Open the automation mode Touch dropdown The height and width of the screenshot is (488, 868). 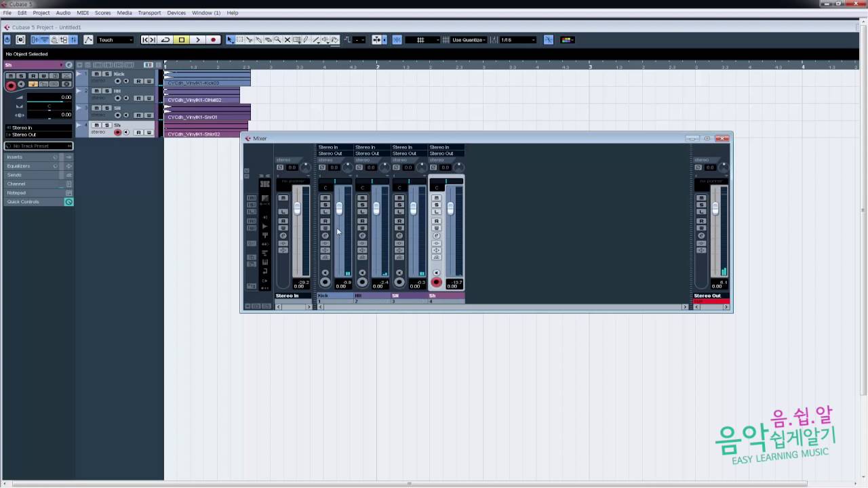point(115,40)
